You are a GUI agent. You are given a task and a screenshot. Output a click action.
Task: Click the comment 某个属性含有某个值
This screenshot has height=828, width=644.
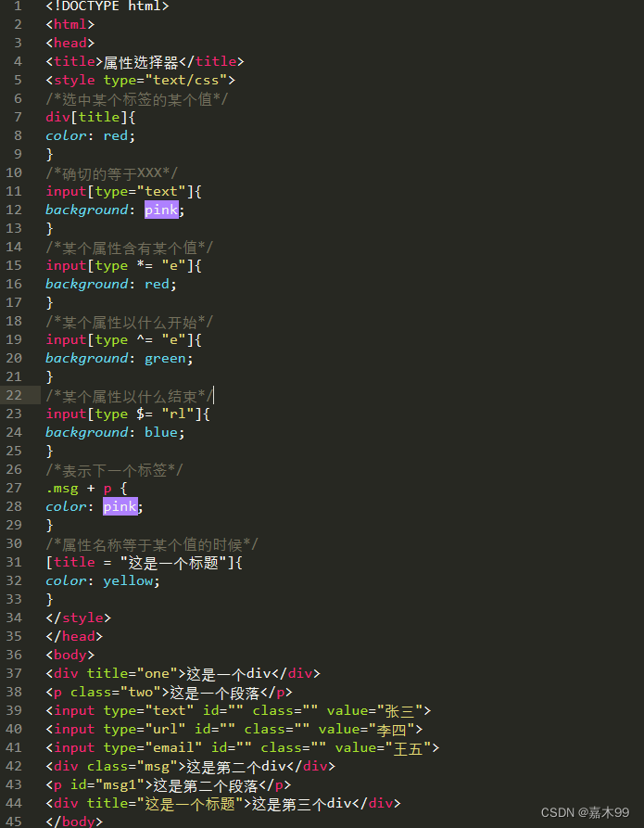(x=130, y=248)
